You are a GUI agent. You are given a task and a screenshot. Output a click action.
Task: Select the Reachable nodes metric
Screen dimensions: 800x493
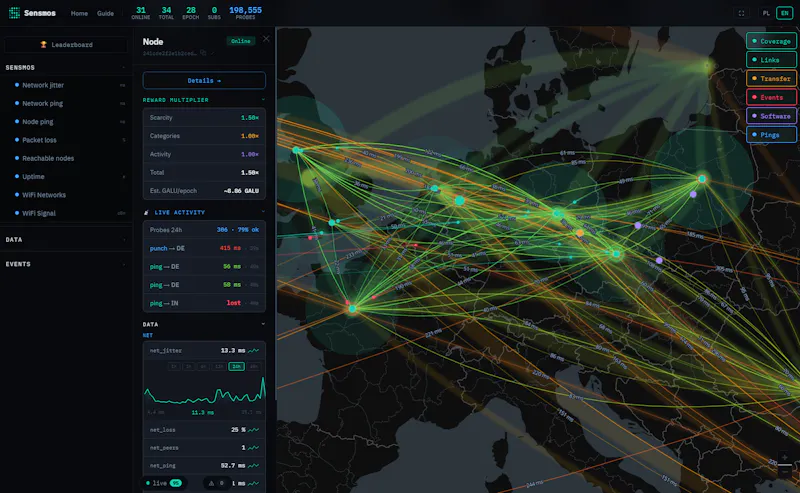coord(66,158)
